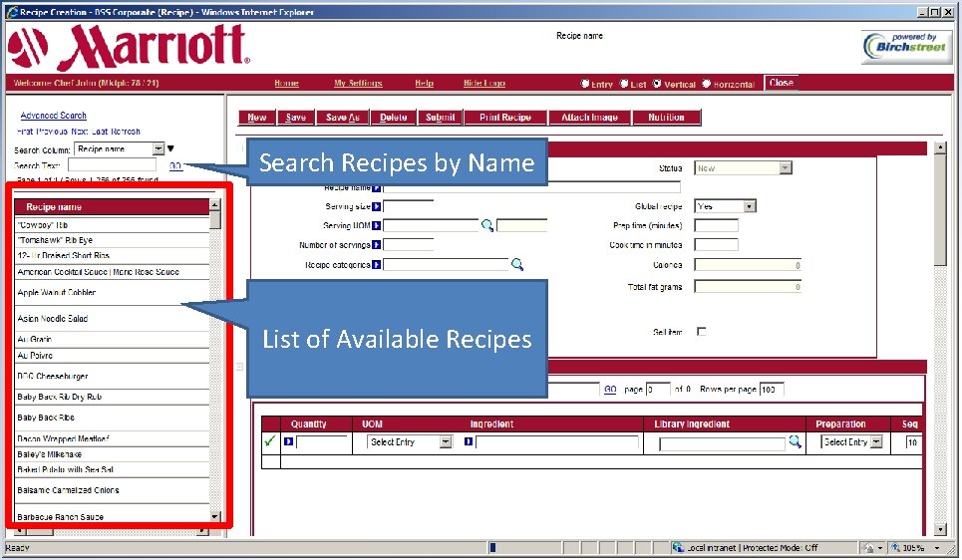The width and height of the screenshot is (962, 560).
Task: Click the Attach Image button
Action: tap(589, 118)
